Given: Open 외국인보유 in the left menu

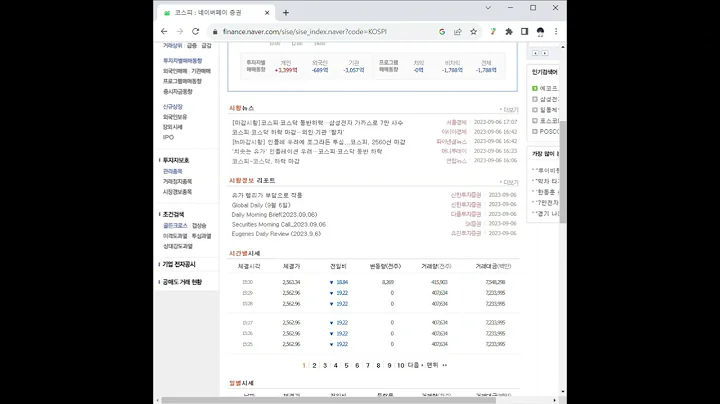Looking at the screenshot, I should click(x=175, y=117).
